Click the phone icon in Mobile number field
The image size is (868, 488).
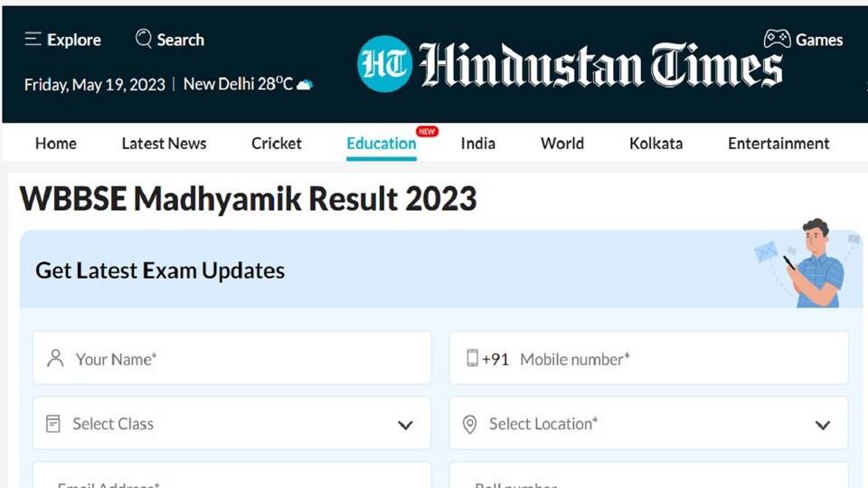point(472,358)
